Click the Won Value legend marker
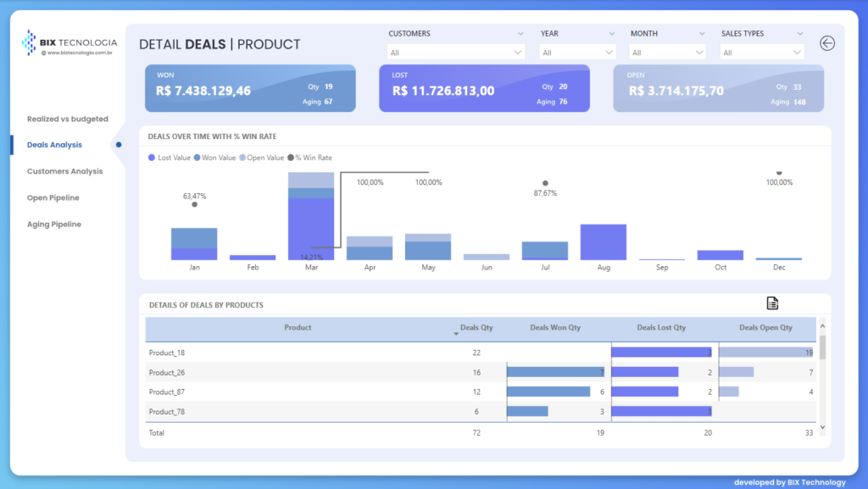 coord(197,158)
